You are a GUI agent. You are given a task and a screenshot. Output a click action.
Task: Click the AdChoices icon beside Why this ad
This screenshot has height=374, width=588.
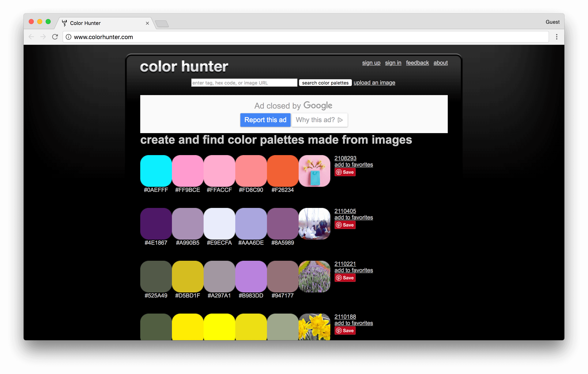(x=340, y=120)
